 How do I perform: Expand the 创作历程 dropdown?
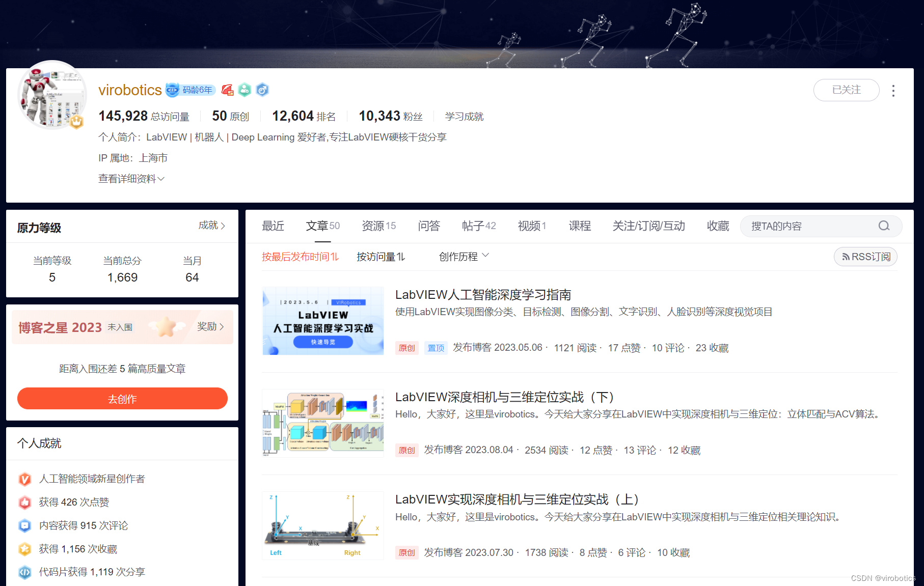tap(464, 257)
